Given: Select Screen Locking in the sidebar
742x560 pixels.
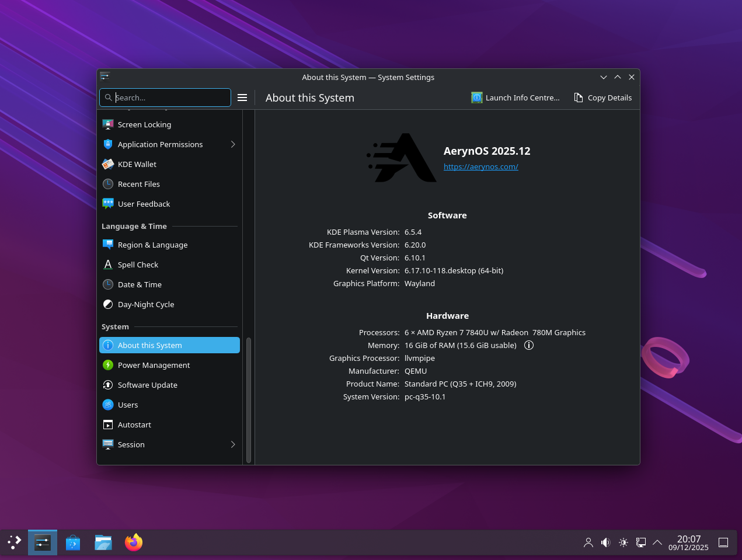Looking at the screenshot, I should click(x=144, y=124).
